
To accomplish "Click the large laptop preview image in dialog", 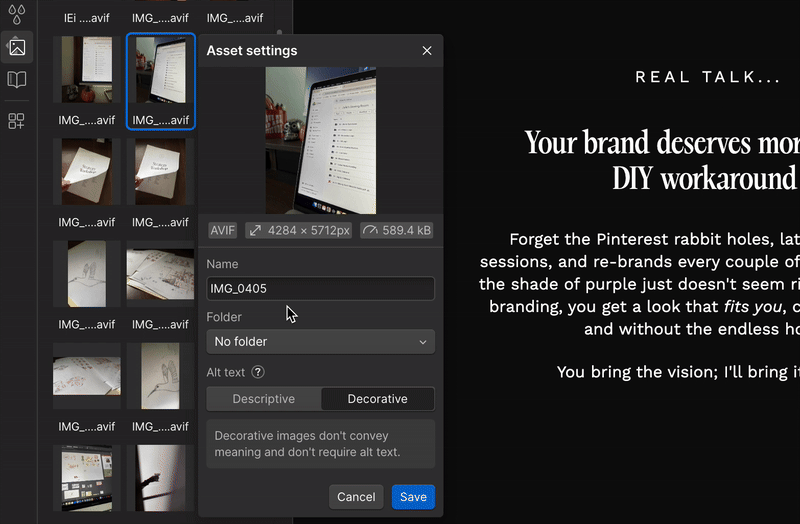I will [x=320, y=140].
